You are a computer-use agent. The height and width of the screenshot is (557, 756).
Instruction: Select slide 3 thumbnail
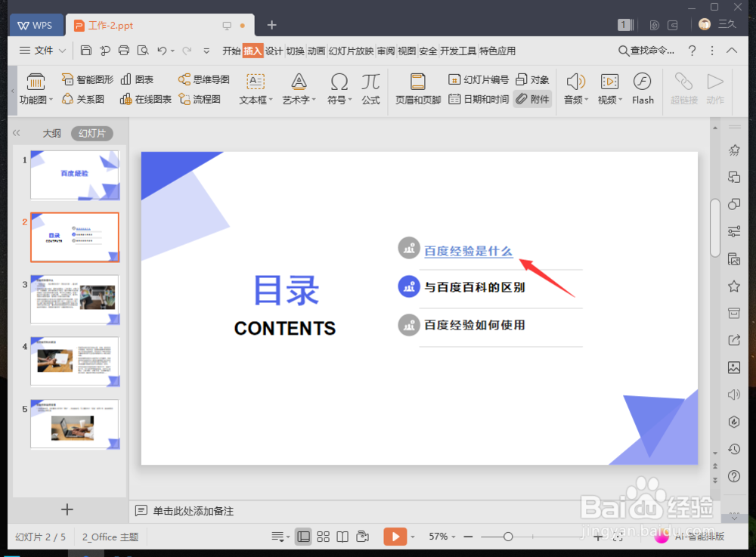coord(75,299)
